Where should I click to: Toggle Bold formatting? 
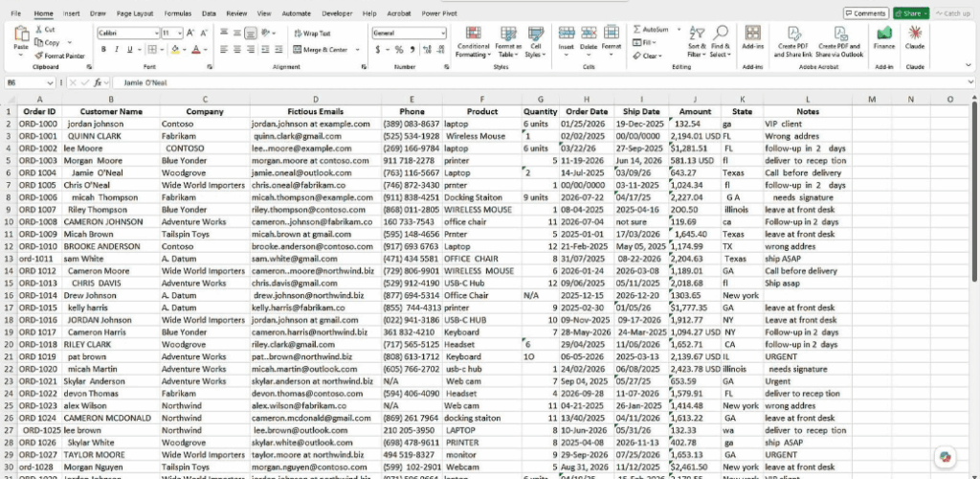coord(103,50)
